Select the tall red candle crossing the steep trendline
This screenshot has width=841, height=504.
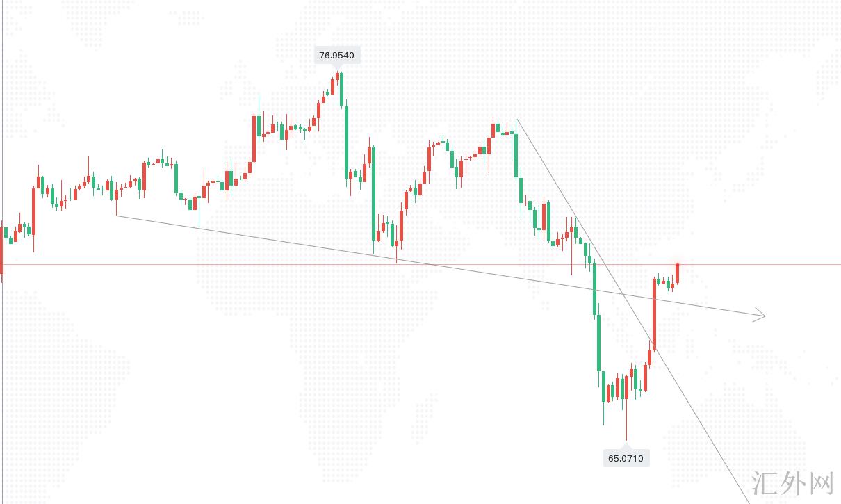(654, 311)
